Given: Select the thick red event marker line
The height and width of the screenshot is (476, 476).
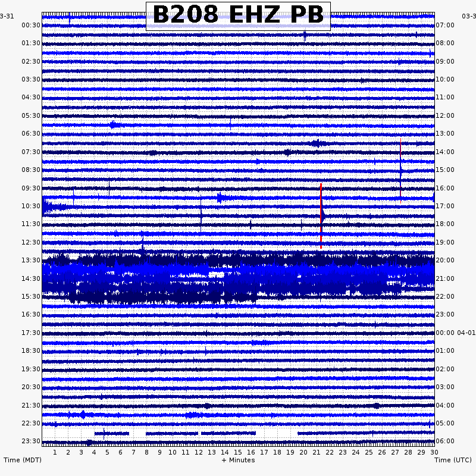Looking at the screenshot, I should pyautogui.click(x=321, y=216).
